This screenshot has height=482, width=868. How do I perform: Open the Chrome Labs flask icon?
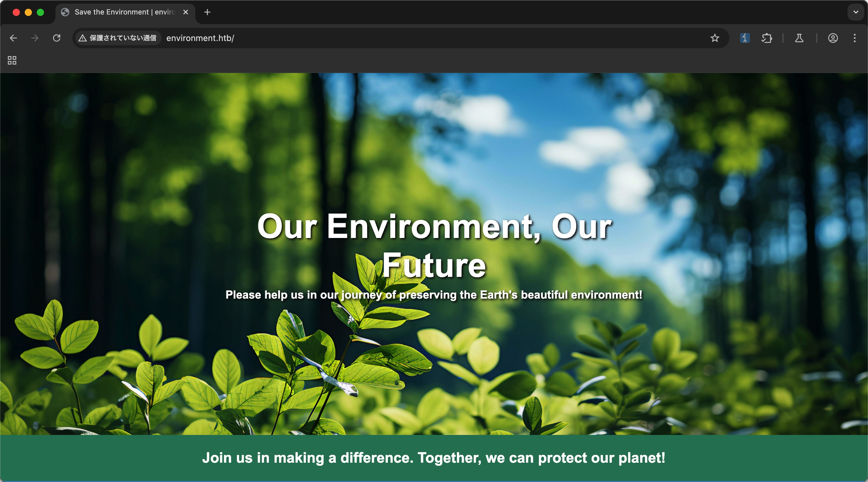click(x=799, y=38)
